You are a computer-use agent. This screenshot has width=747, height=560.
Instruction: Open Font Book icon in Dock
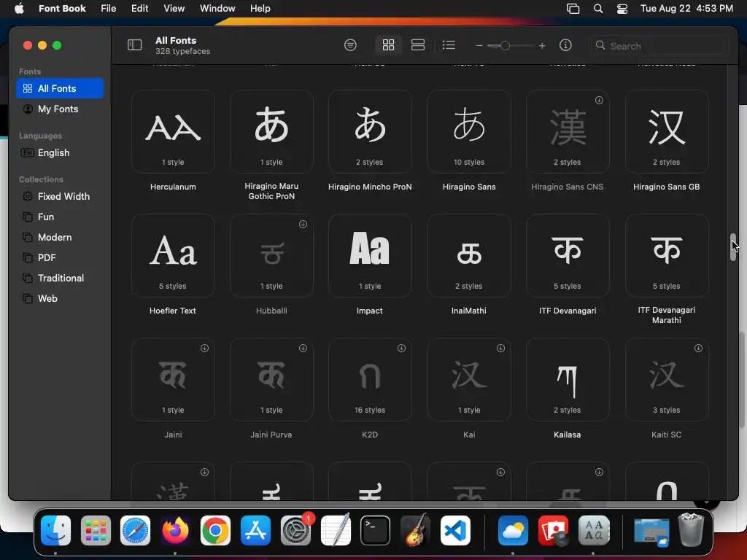pyautogui.click(x=594, y=531)
